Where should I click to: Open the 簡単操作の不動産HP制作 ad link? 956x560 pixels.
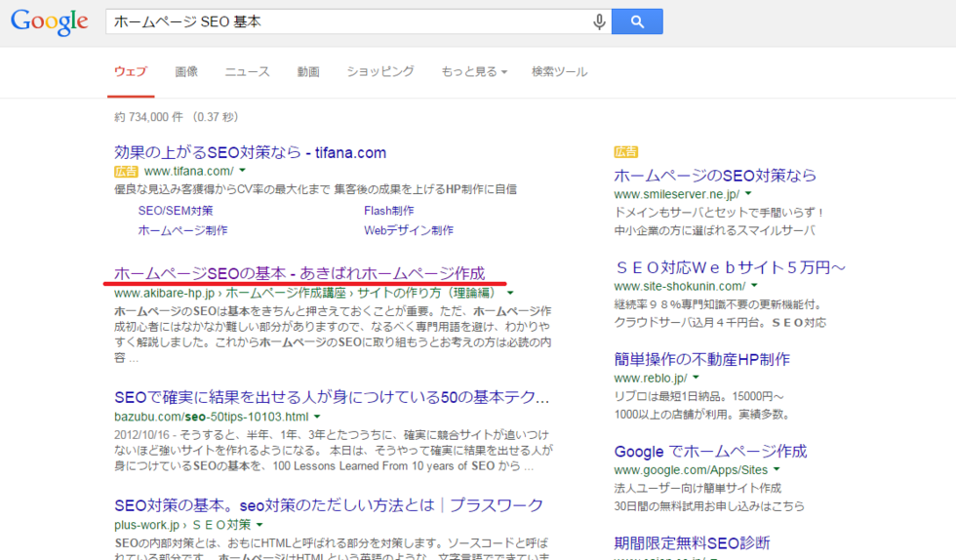point(701,359)
